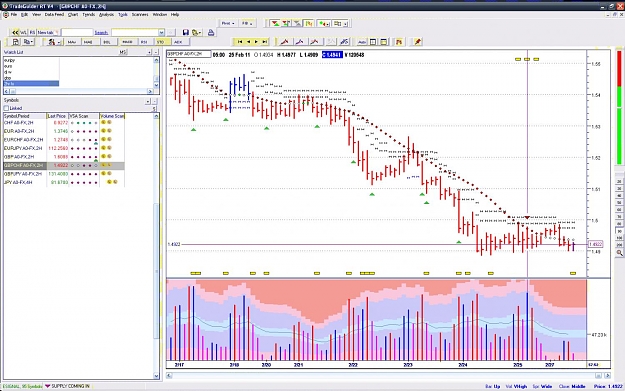
Task: Click the grey crossed triangles icon
Action: coord(297,24)
